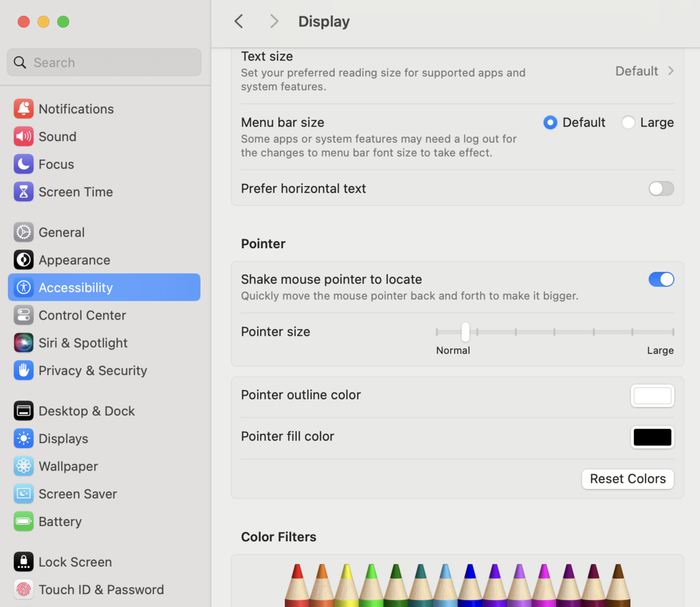Open Sound settings label

click(x=58, y=136)
